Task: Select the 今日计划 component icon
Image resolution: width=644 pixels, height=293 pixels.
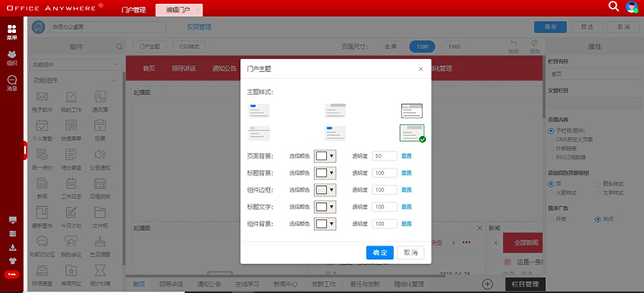Action: click(72, 213)
